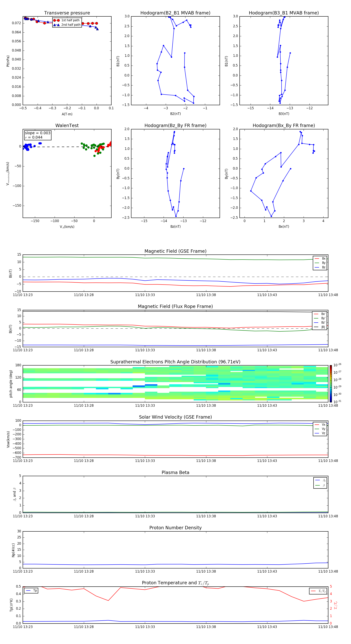Click the Suprathermal Electrons Pitch Angle title
The image size is (351, 644).
175,362
